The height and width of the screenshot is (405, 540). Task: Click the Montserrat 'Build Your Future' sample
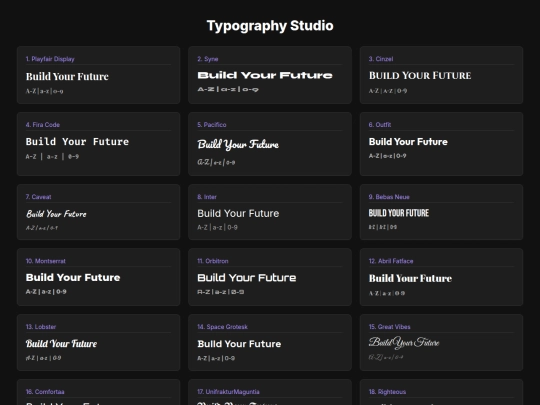[73, 278]
